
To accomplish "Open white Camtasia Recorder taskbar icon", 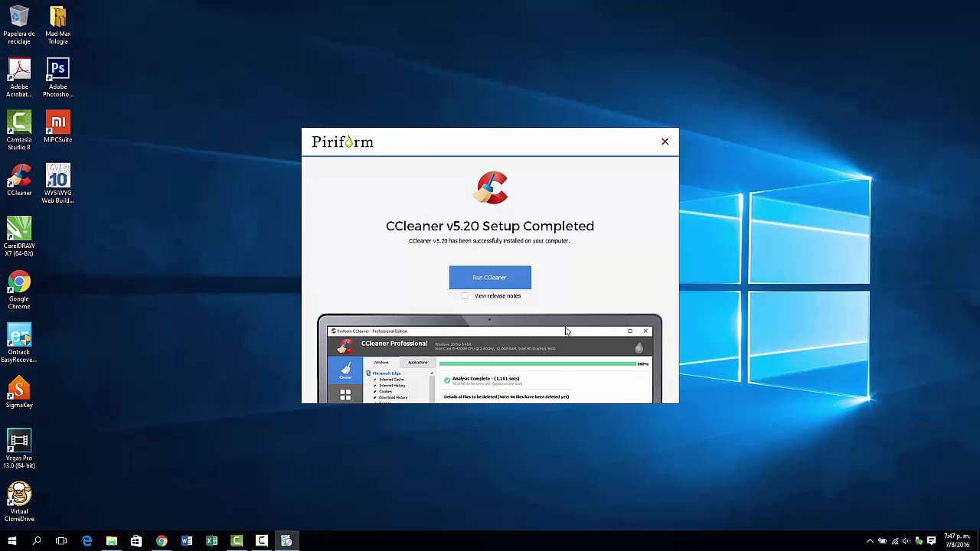I will (x=261, y=540).
